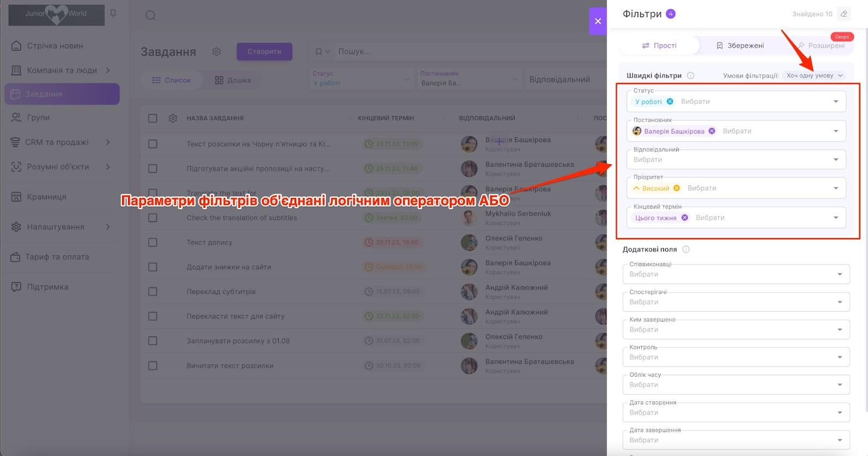The width and height of the screenshot is (868, 456).
Task: Expand the Розумні об'єкти chevron
Action: (x=108, y=167)
